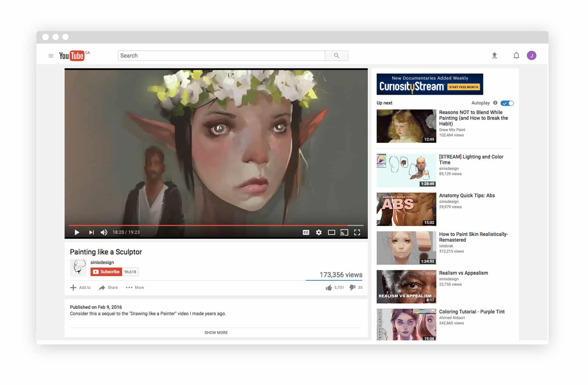Click the 102,464 views text
The image size is (588, 385).
[451, 135]
